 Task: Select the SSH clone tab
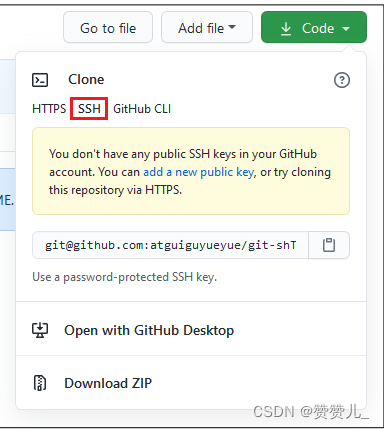[89, 109]
